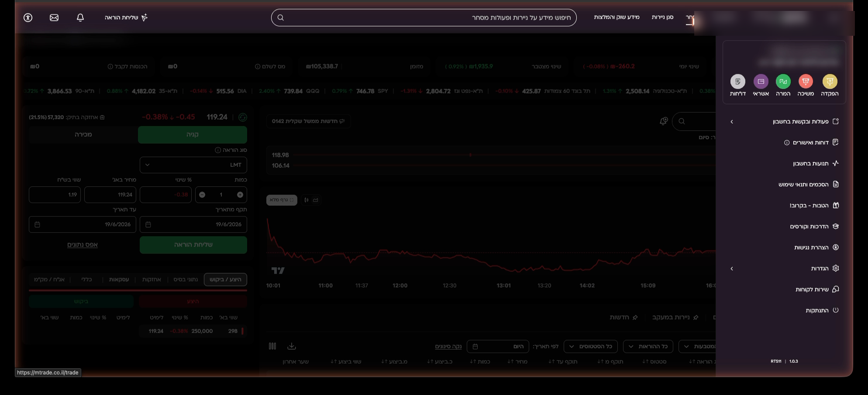Image resolution: width=868 pixels, height=395 pixels.
Task: Expand פעולות ובקשות בחשבון menu item
Action: [784, 121]
